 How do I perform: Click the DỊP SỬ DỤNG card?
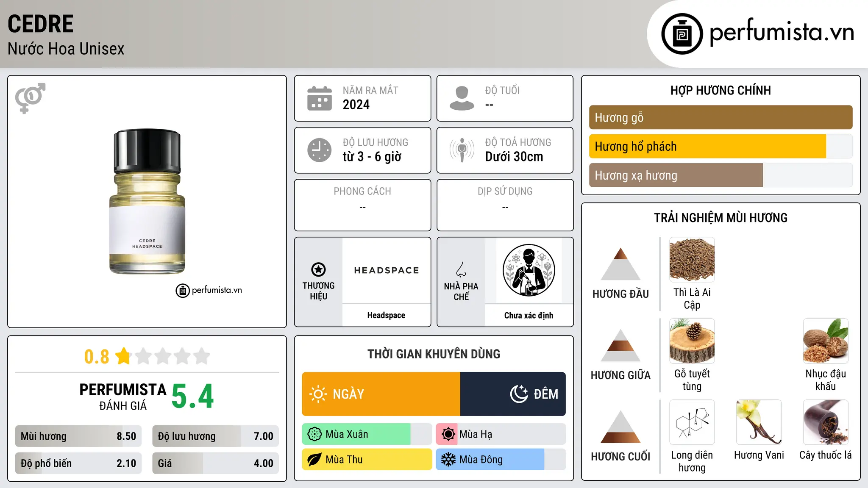coord(505,205)
